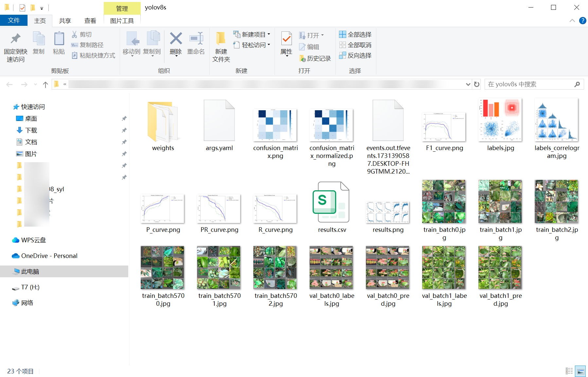Switch to large icons view layout
Viewport: 588px width, 377px height.
pos(580,371)
